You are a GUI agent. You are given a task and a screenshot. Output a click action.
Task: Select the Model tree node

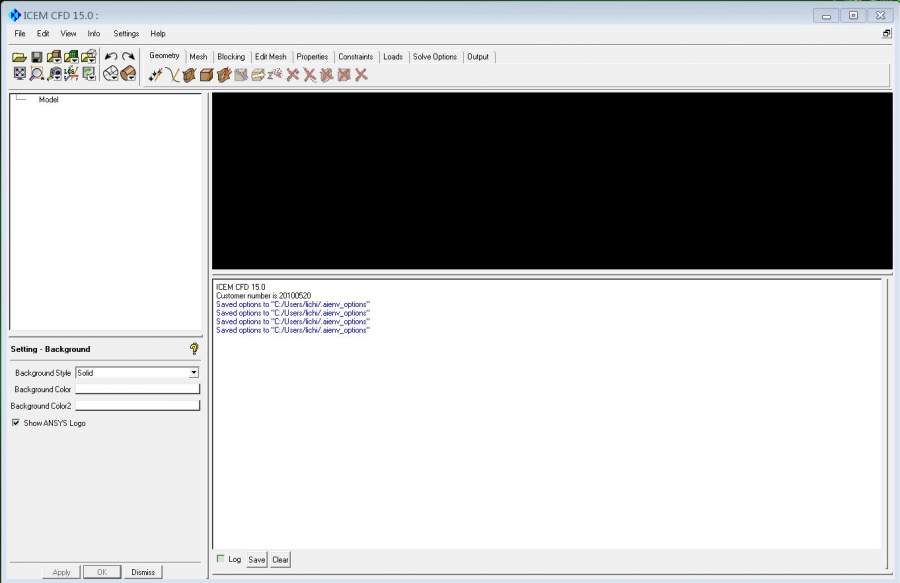(48, 100)
